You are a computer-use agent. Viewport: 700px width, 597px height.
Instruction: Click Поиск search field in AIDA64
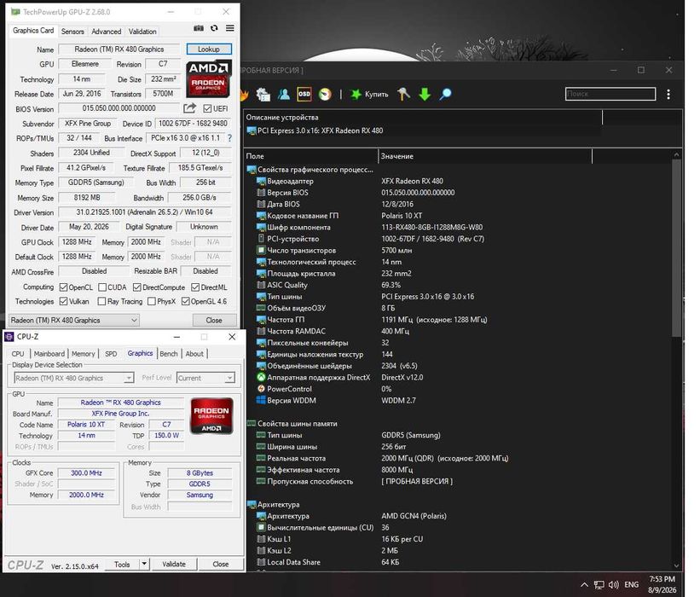(x=610, y=94)
